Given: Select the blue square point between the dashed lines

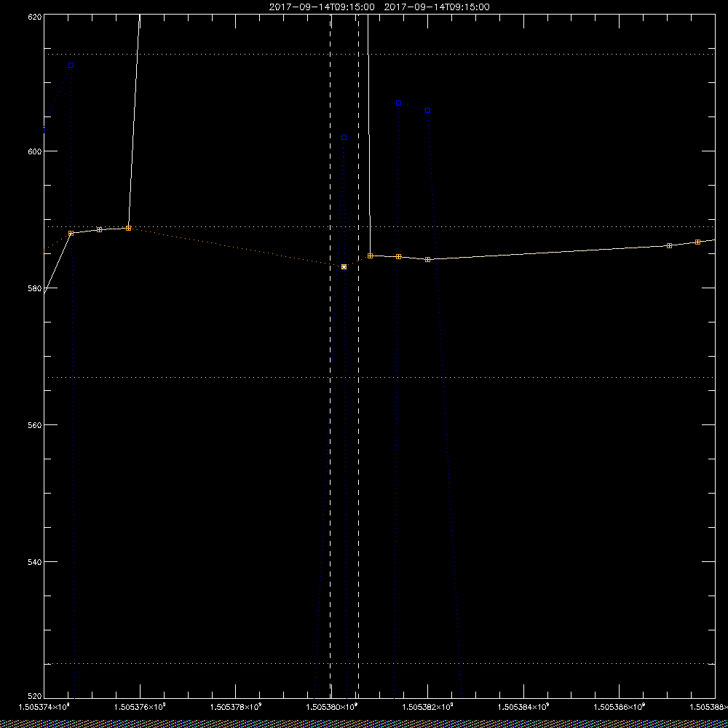Looking at the screenshot, I should [344, 138].
